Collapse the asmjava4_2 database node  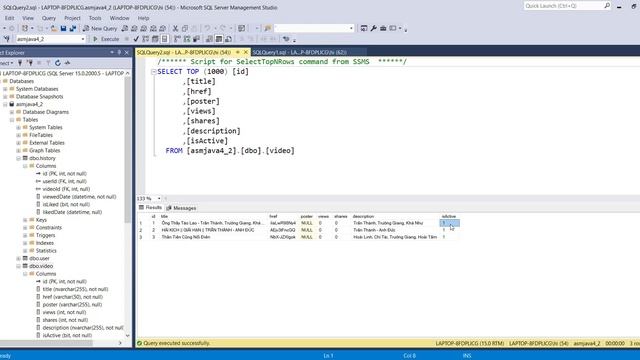pos(5,104)
